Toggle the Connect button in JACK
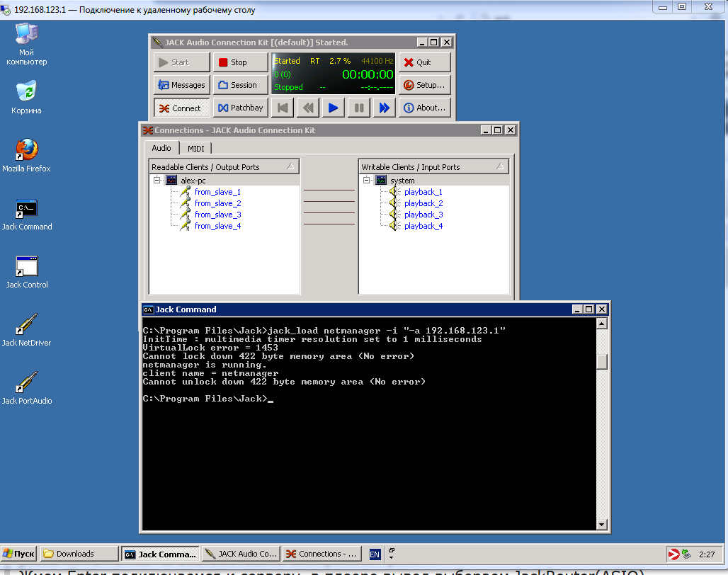Image resolution: width=728 pixels, height=575 pixels. click(181, 108)
